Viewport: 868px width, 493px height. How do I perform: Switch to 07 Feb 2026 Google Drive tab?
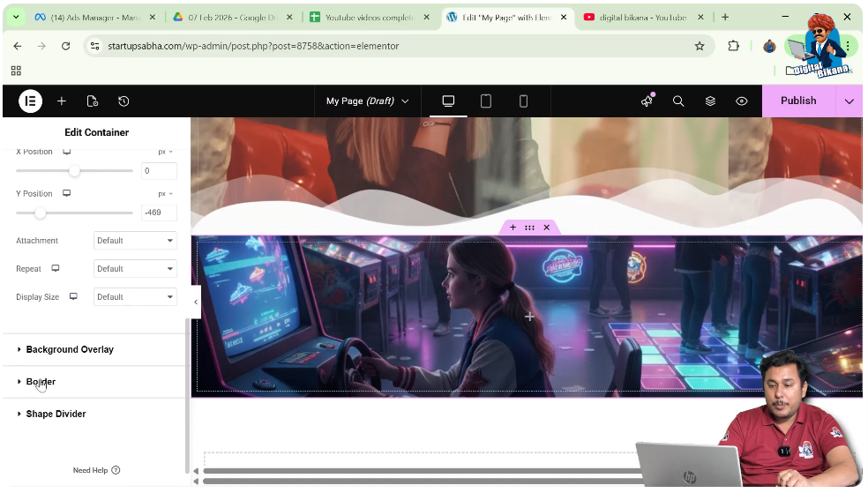click(233, 17)
